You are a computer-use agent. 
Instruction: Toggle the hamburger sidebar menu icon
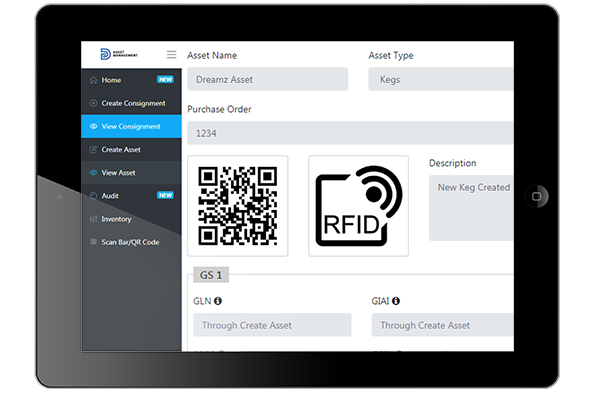[171, 55]
